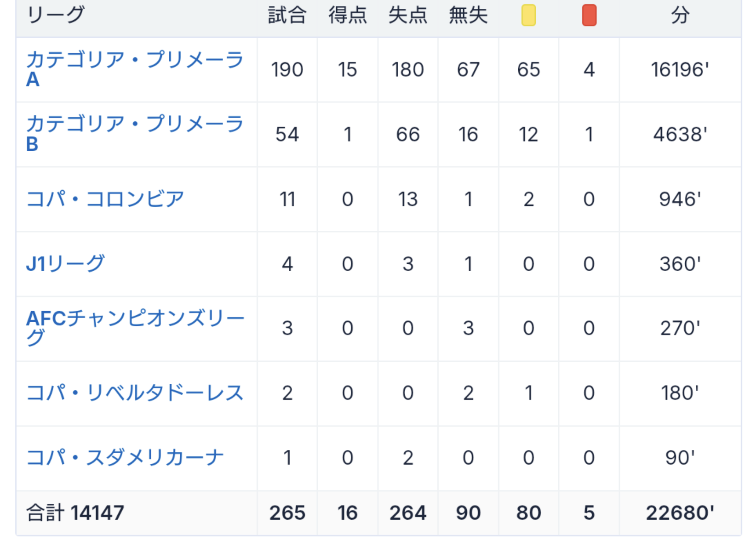
Task: Click the yellow card icon column header
Action: click(528, 15)
